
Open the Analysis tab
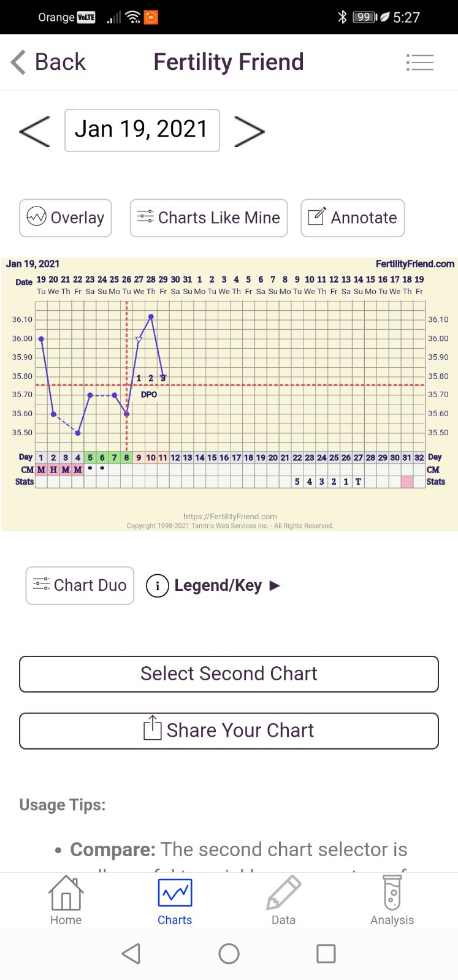tap(392, 900)
